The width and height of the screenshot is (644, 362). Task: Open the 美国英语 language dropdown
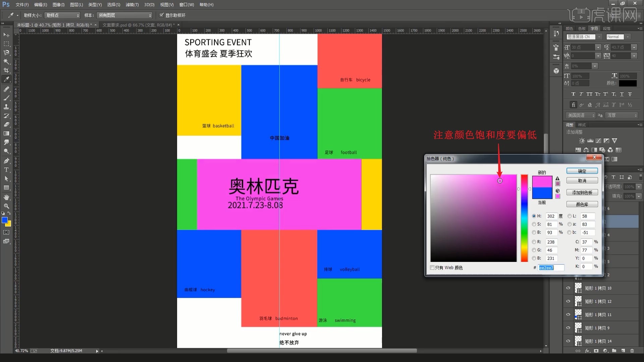(581, 115)
